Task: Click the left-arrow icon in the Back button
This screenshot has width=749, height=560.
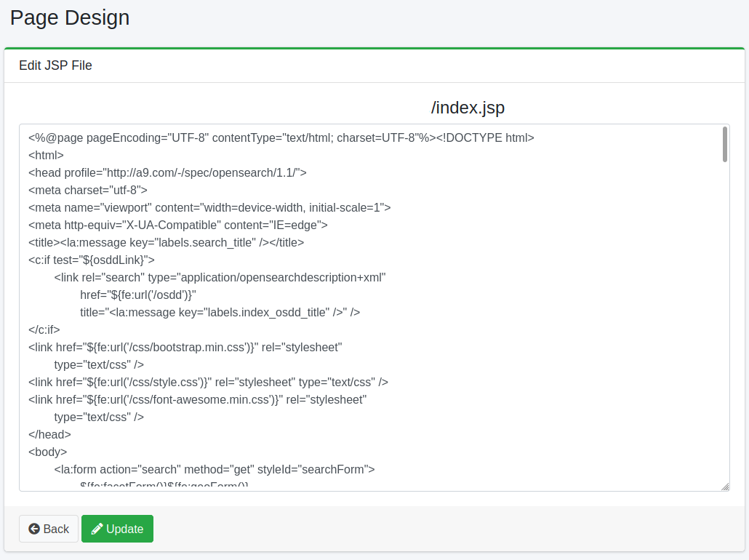Action: (x=34, y=529)
